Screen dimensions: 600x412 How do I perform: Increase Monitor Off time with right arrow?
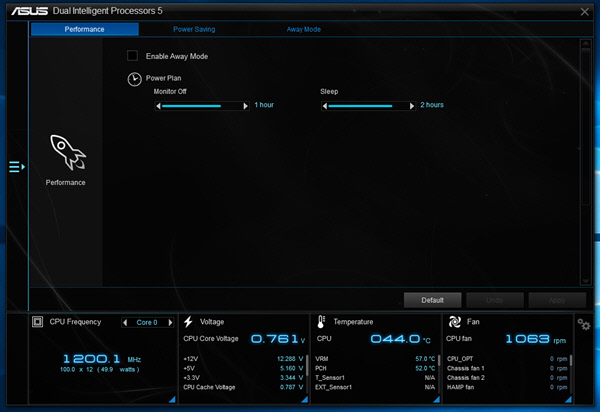[245, 106]
